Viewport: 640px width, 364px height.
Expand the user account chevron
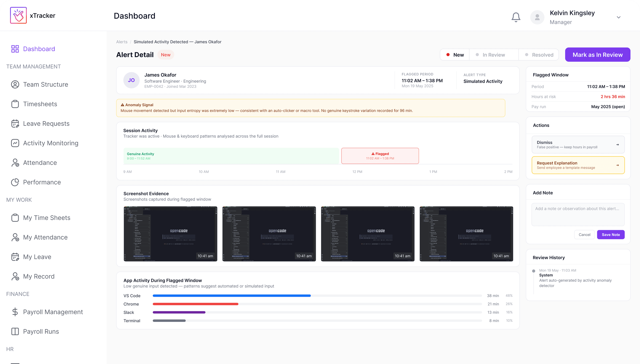(618, 17)
